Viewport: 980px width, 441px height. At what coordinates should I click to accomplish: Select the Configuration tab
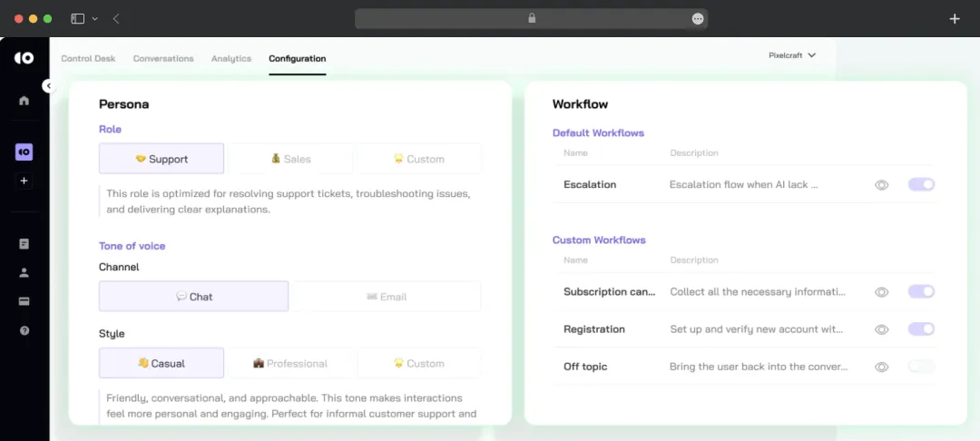click(x=298, y=59)
